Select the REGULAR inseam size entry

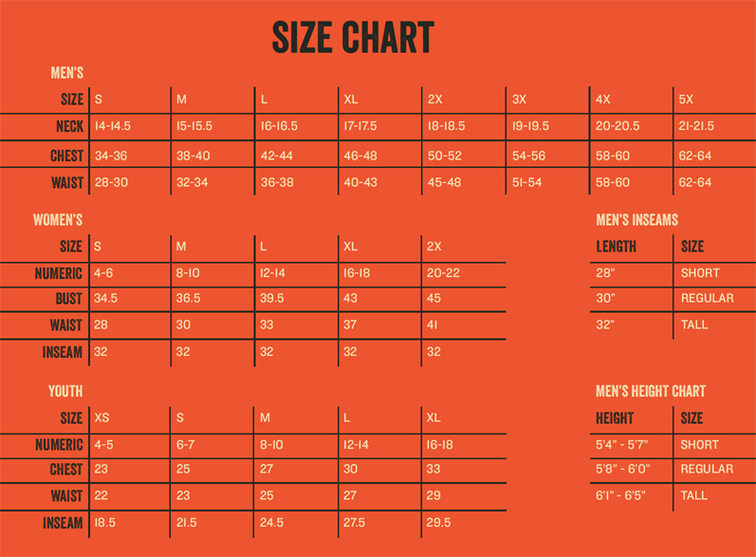coord(708,298)
